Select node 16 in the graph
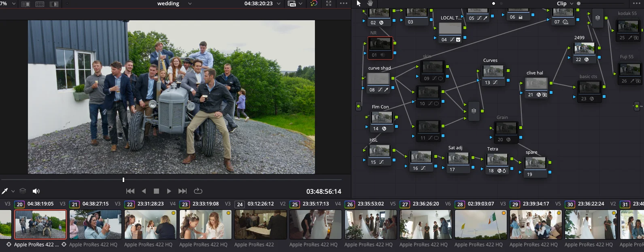Screen dimensions: 644x252 coord(421,161)
